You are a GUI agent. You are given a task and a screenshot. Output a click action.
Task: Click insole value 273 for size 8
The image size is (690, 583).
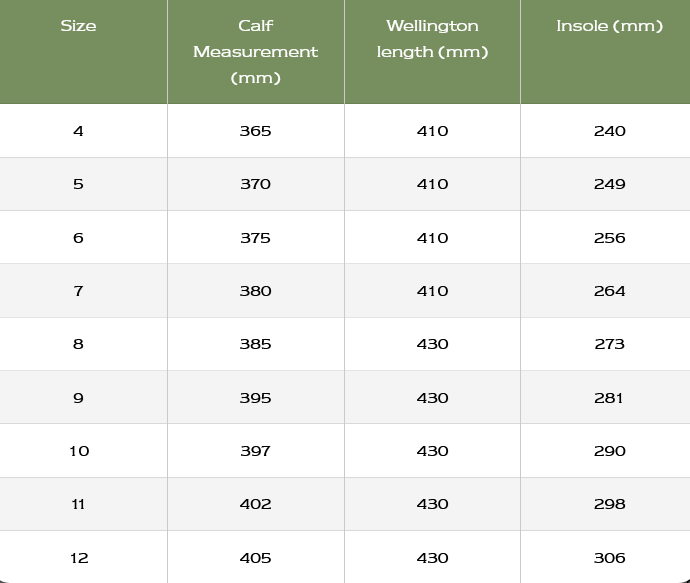coord(609,344)
